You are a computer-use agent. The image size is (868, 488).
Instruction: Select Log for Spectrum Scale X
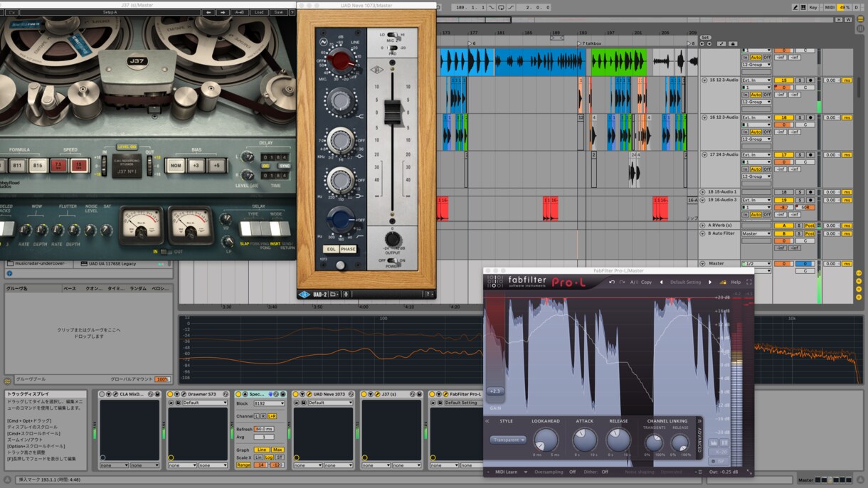(x=269, y=457)
